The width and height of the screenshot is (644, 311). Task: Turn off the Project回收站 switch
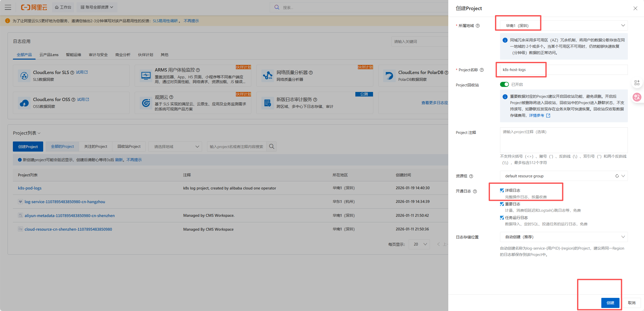coord(504,84)
